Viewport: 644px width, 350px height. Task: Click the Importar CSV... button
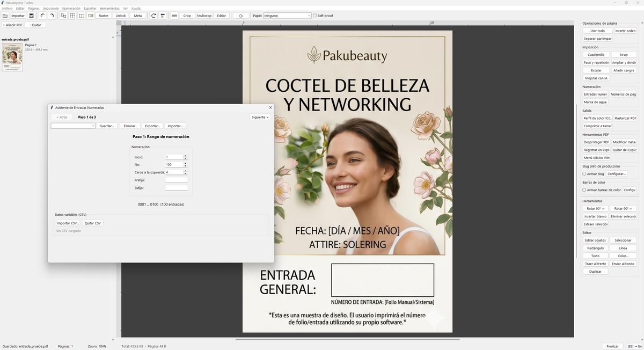click(x=68, y=223)
